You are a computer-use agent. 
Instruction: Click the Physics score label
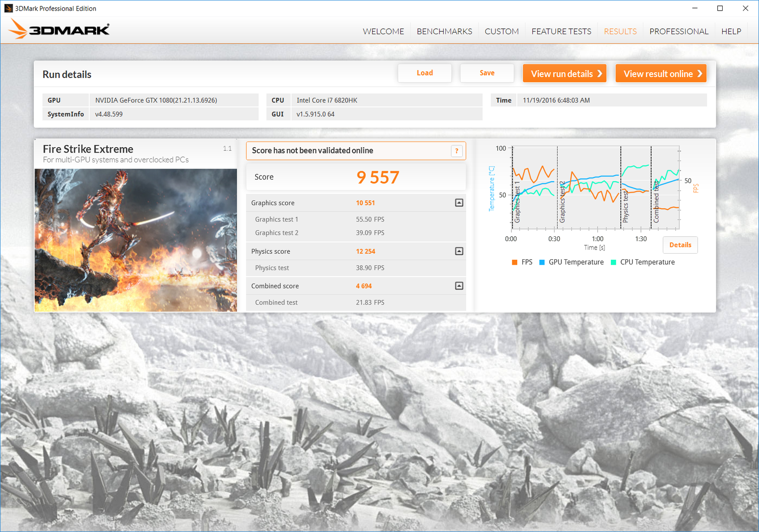[271, 251]
